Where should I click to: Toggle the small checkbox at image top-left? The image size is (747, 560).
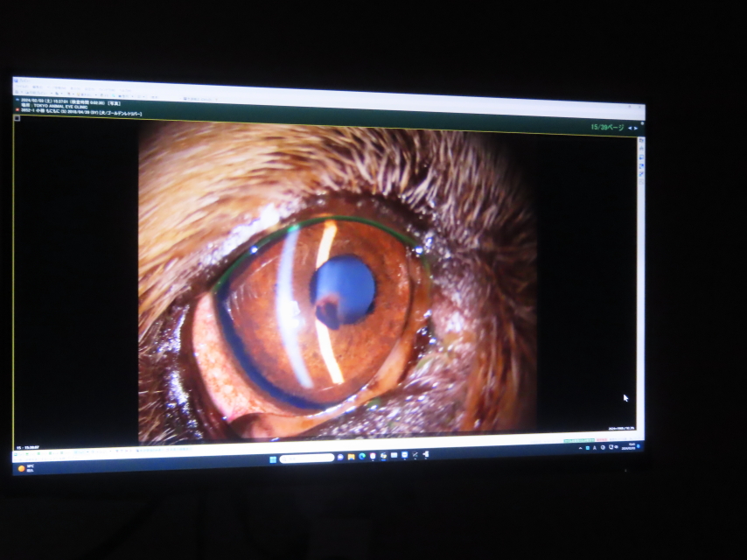pos(17,118)
